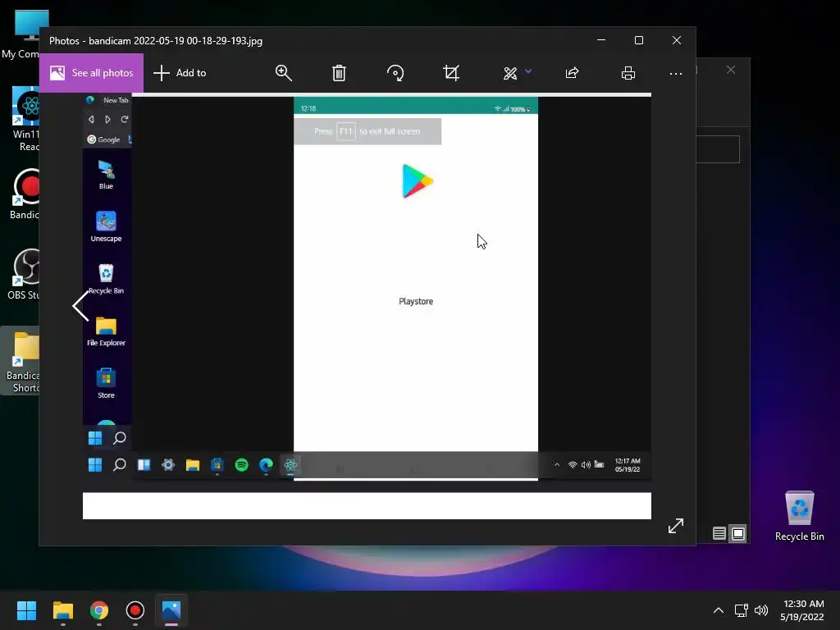
Task: Select Photos app in taskbar
Action: point(171,610)
